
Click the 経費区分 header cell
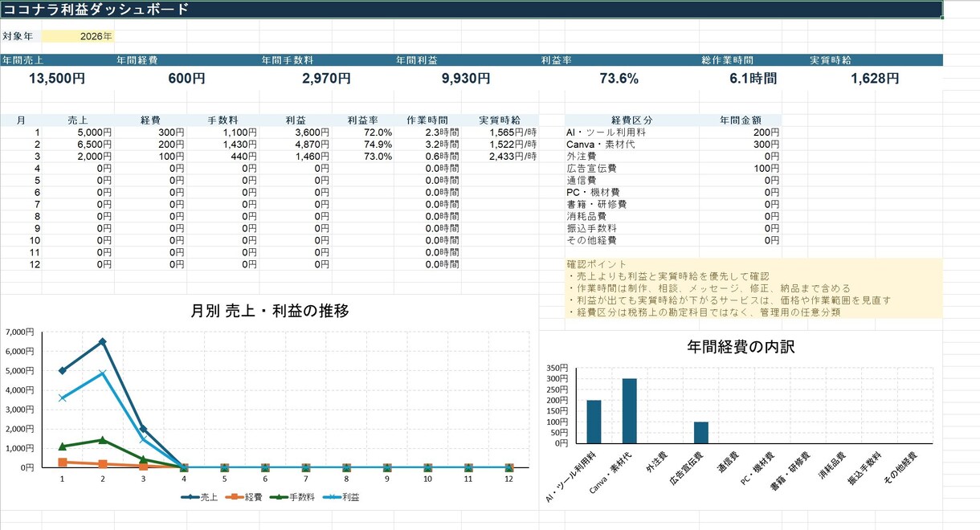pos(632,120)
